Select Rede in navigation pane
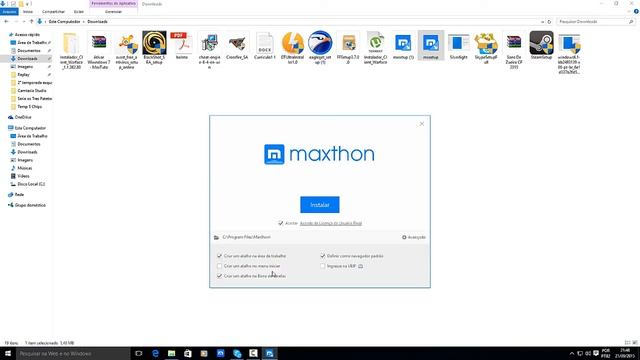This screenshot has width=640, height=360. coord(19,195)
